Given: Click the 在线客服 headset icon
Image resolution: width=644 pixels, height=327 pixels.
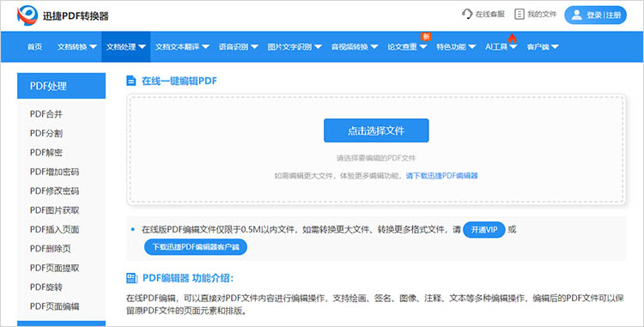Looking at the screenshot, I should pyautogui.click(x=467, y=14).
